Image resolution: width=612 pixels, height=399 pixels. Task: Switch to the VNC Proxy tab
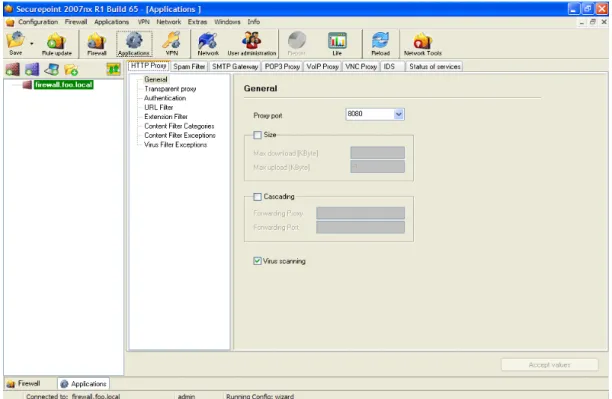coord(361,66)
